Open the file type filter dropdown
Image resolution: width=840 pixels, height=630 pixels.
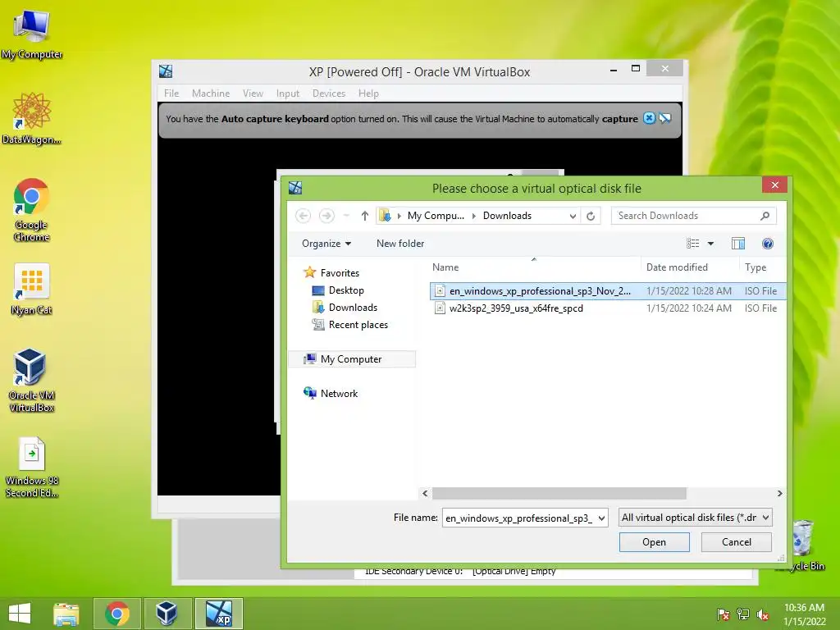[x=765, y=518]
